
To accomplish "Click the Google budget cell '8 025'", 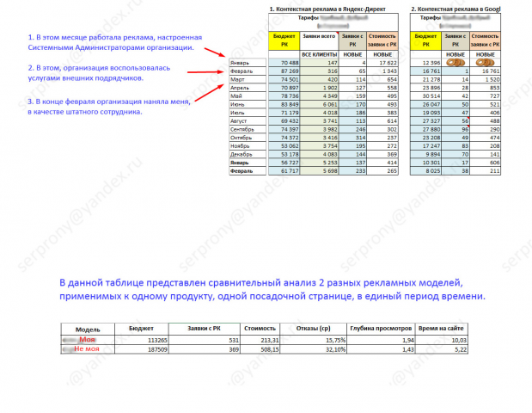I will point(425,171).
